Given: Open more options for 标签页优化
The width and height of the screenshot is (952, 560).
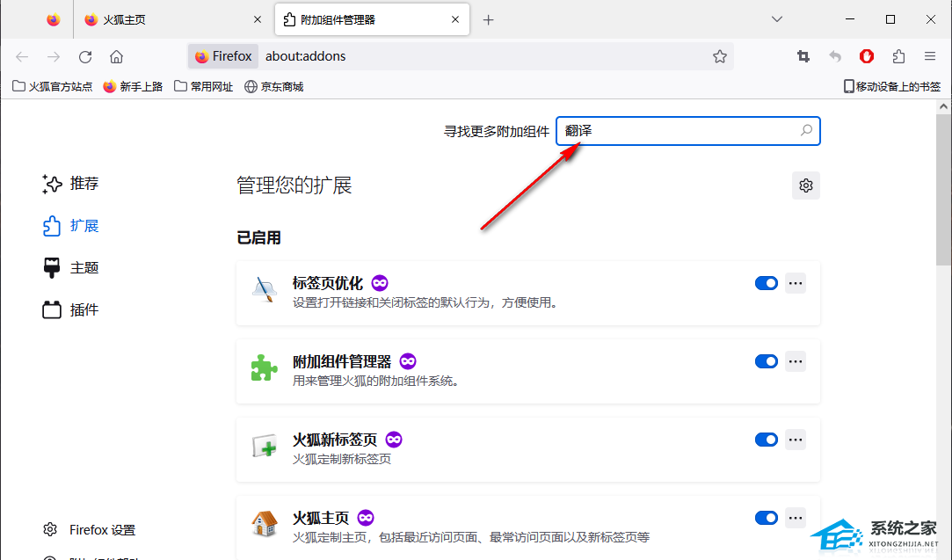Looking at the screenshot, I should (796, 283).
